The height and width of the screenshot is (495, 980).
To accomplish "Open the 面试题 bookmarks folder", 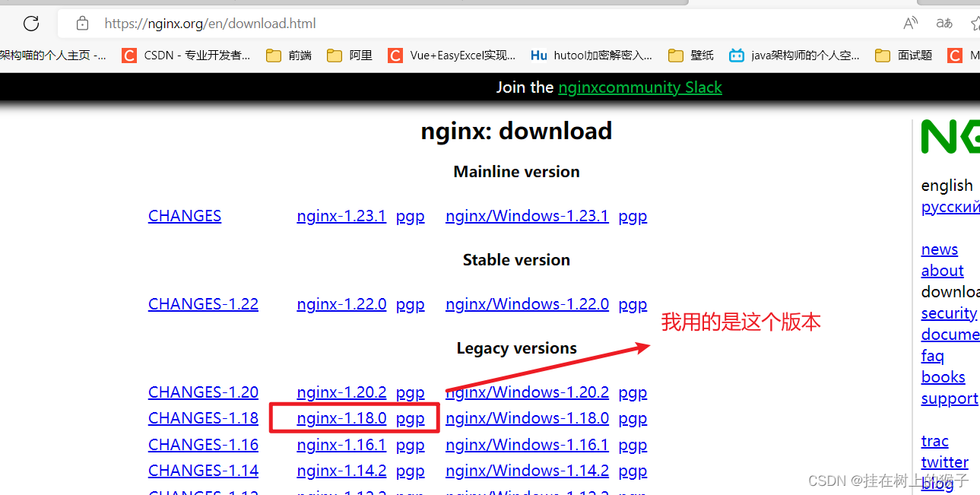I will coord(904,56).
